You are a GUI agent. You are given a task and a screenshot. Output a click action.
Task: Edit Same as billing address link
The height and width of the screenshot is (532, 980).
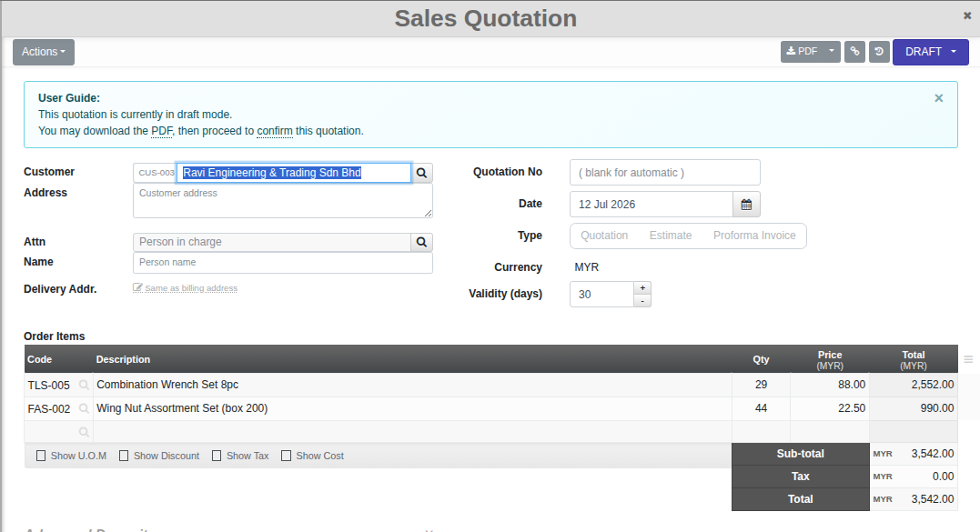click(185, 288)
